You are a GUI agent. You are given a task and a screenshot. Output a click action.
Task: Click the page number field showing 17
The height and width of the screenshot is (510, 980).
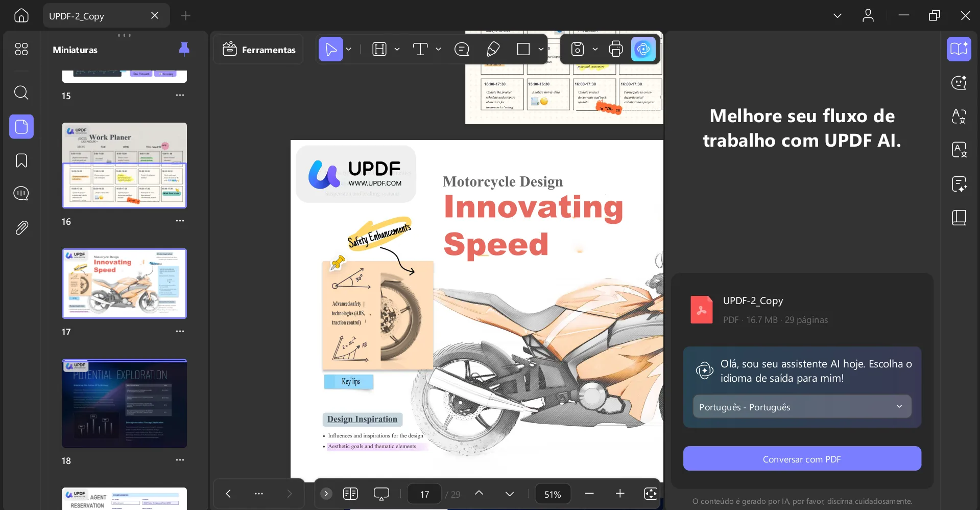click(424, 494)
